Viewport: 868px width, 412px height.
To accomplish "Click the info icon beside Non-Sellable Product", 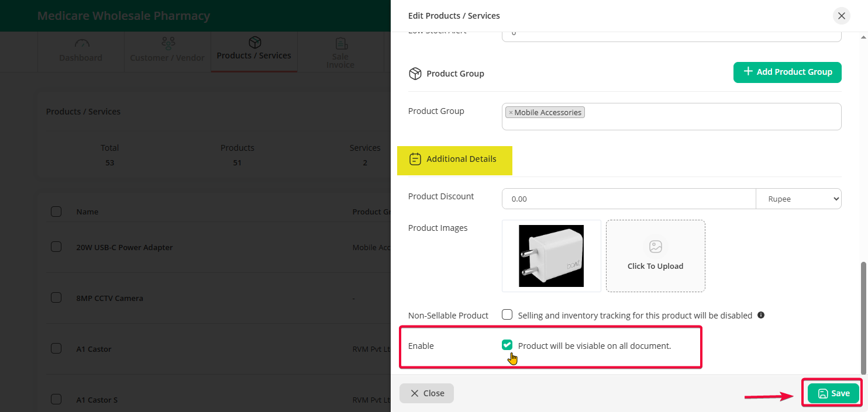I will tap(761, 315).
